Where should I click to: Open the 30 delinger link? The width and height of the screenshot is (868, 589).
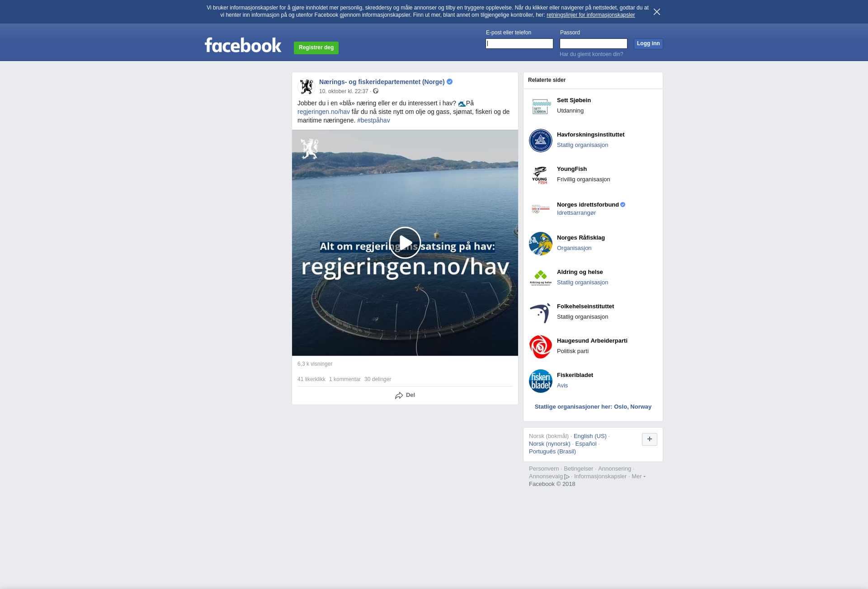(377, 379)
